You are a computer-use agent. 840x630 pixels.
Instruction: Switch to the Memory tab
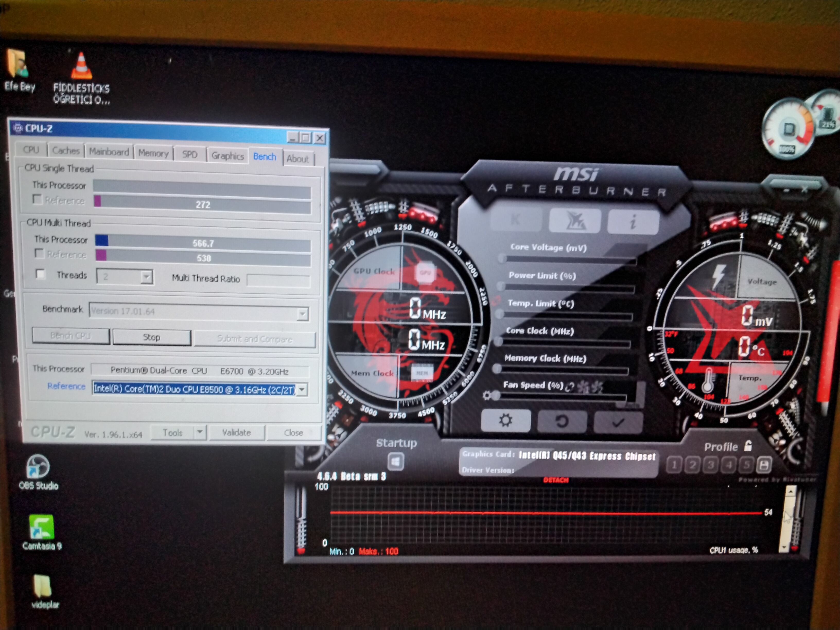tap(153, 153)
